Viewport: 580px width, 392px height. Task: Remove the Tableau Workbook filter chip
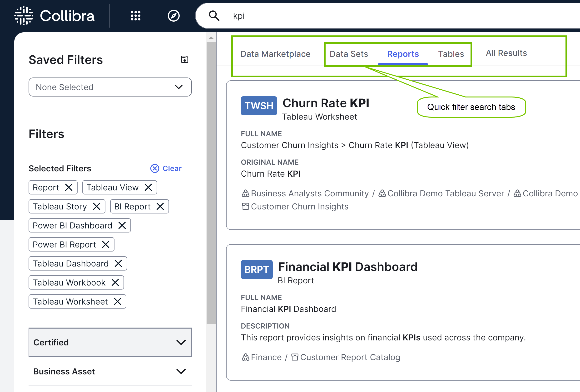pos(115,282)
